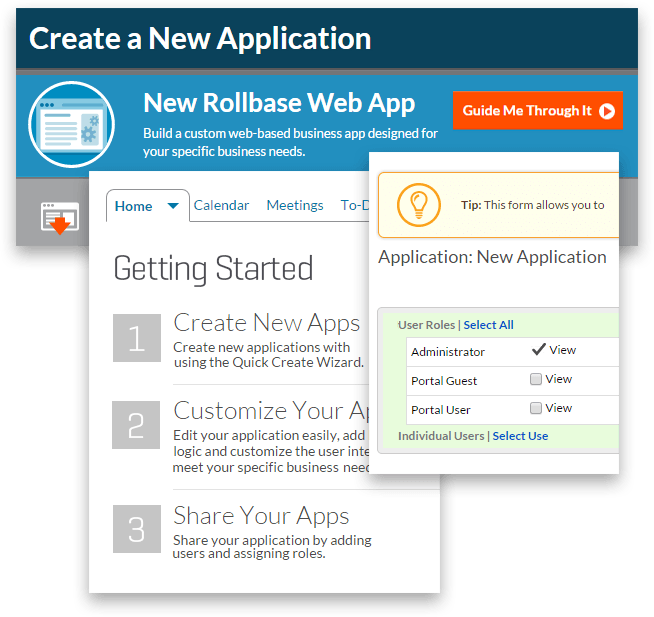654x617 pixels.
Task: Expand the Home tab dropdown arrow
Action: (x=173, y=205)
